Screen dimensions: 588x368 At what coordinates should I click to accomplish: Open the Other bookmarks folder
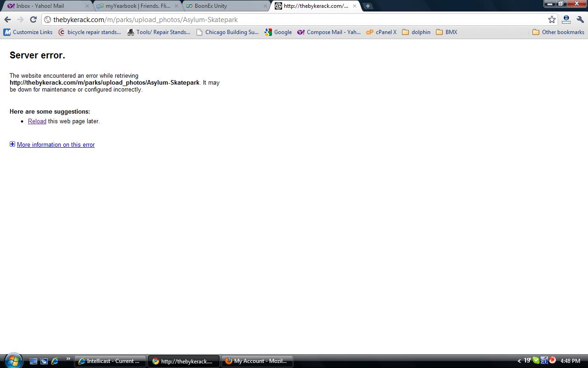(x=558, y=32)
